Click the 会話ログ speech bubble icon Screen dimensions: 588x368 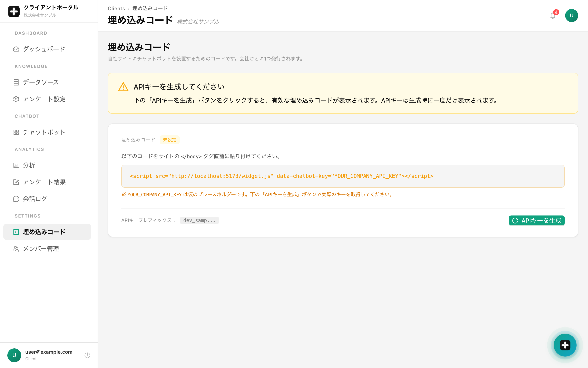point(16,199)
